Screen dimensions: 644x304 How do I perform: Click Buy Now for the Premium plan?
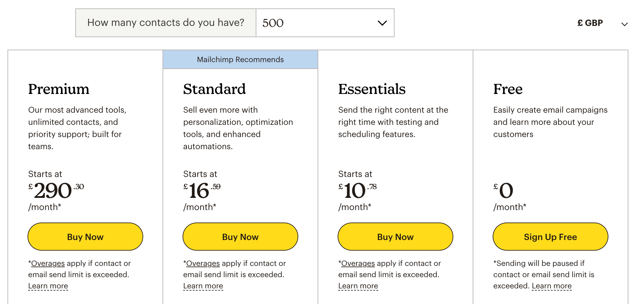click(x=85, y=237)
